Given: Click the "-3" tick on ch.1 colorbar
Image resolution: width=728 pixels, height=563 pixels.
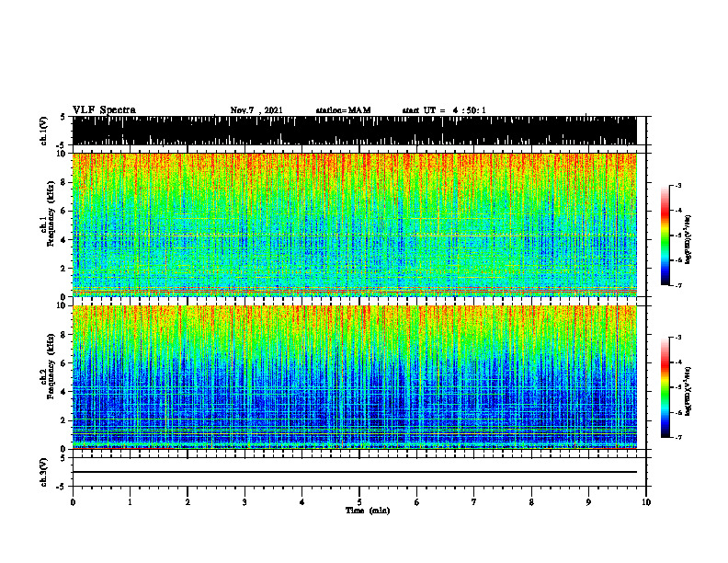Looking at the screenshot, I should (x=678, y=185).
